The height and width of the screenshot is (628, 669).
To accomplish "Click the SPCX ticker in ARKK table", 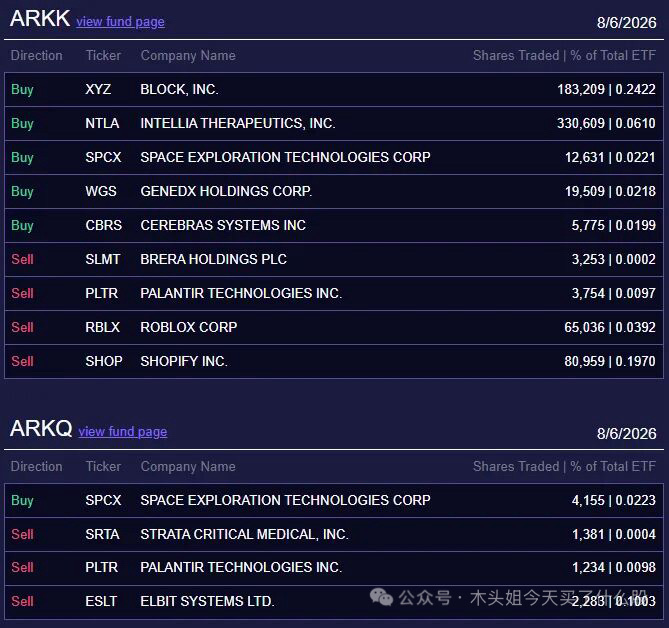I will [103, 157].
